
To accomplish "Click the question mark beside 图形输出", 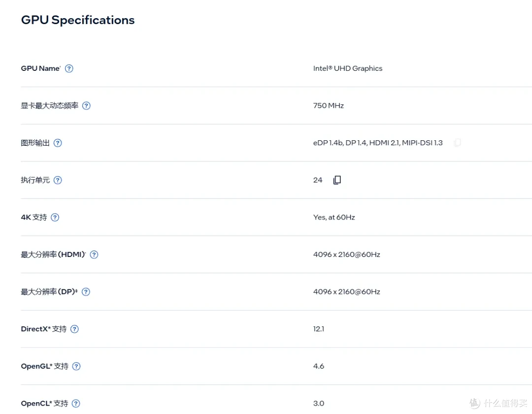I will [58, 143].
